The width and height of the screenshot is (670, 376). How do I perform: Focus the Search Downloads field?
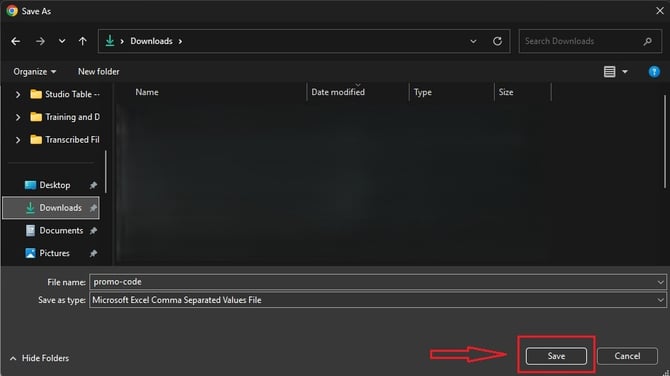coord(590,41)
